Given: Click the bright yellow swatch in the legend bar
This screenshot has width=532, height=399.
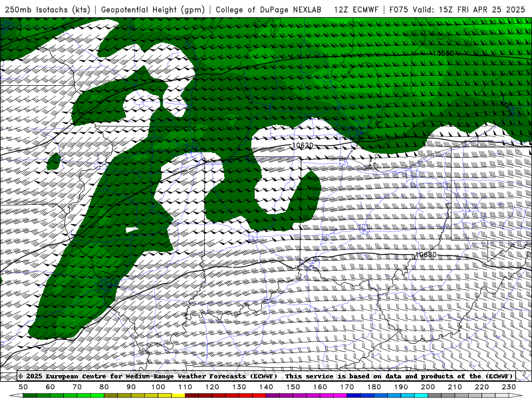Looking at the screenshot, I should point(178,396).
